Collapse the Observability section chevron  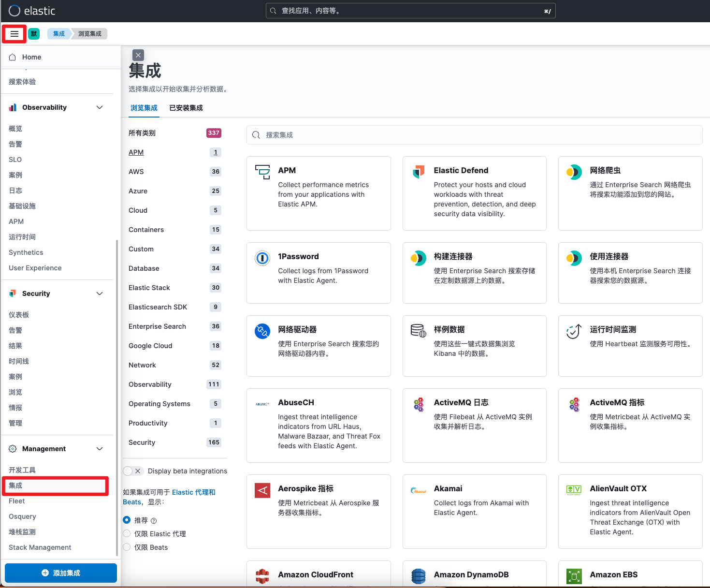point(100,107)
